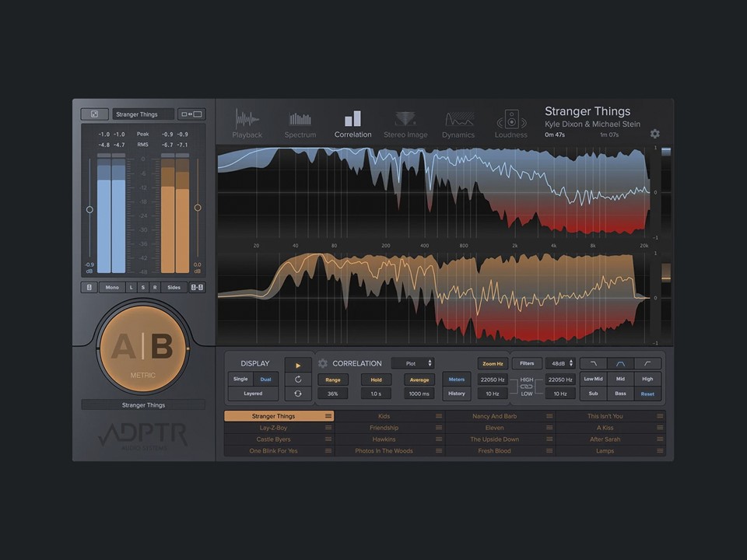Click the Reset filter button

click(647, 394)
